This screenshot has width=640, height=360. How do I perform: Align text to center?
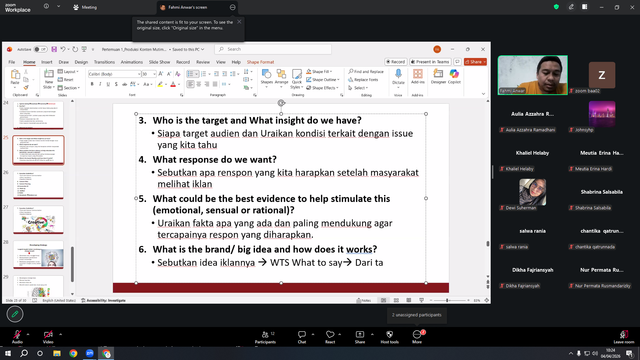click(x=199, y=84)
